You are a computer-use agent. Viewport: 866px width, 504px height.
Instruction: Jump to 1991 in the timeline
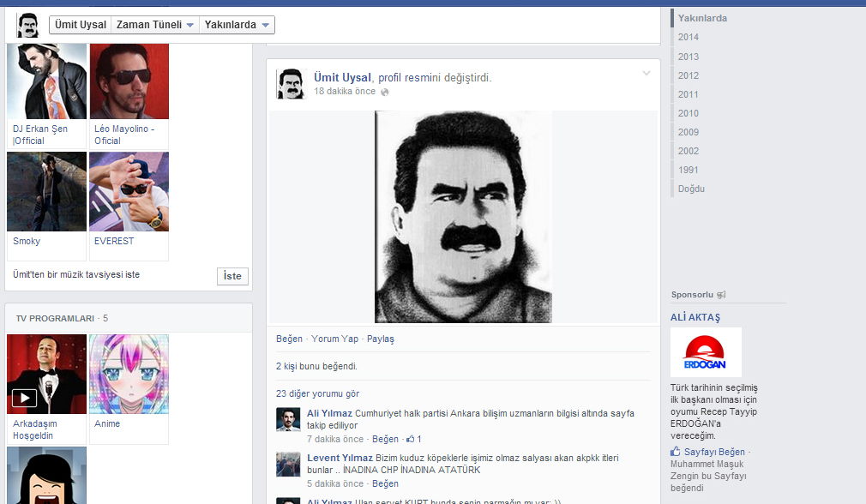point(689,170)
